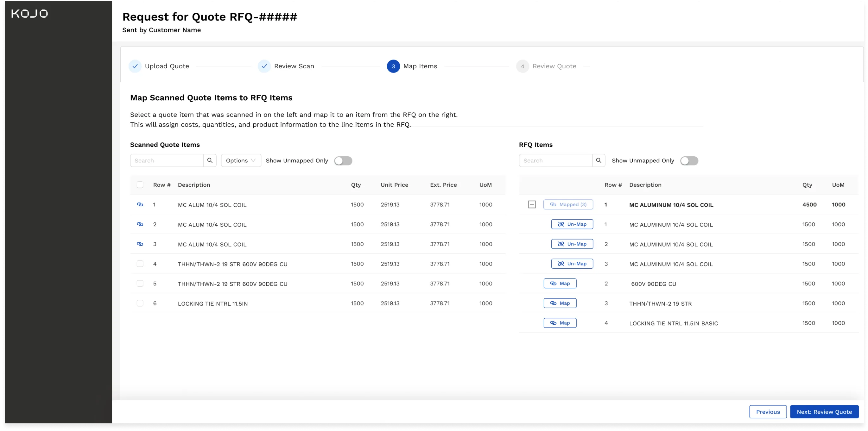Map the THHN/THWN-2 19 STR RFQ item
The height and width of the screenshot is (431, 868).
tap(560, 303)
